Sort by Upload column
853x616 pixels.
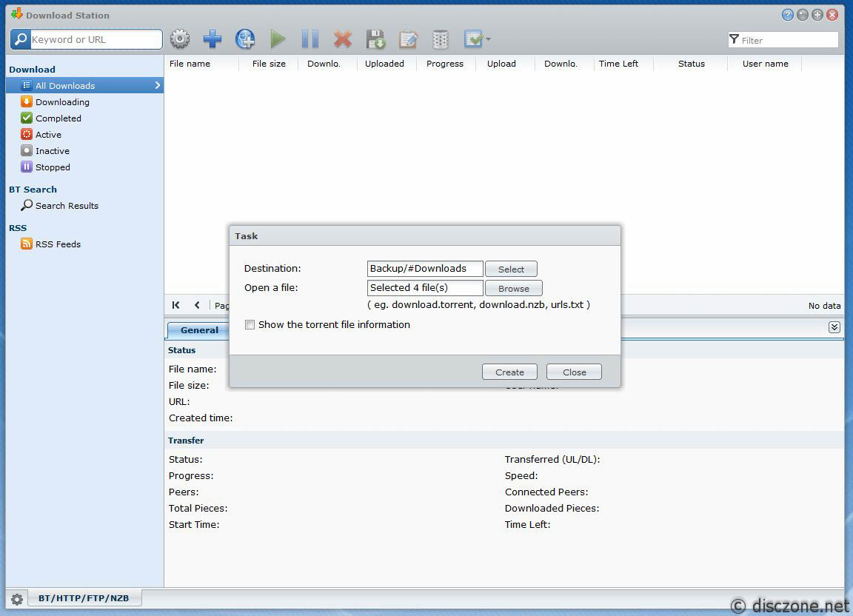[501, 64]
